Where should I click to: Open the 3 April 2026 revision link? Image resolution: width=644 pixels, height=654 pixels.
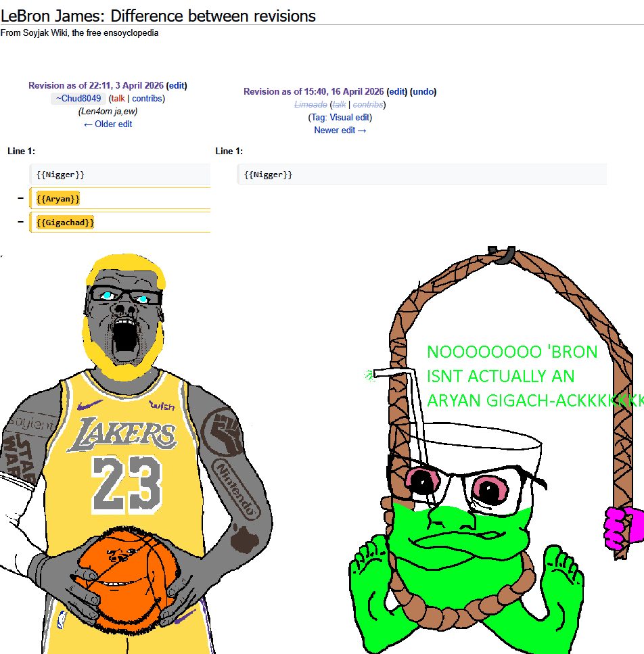pyautogui.click(x=96, y=85)
